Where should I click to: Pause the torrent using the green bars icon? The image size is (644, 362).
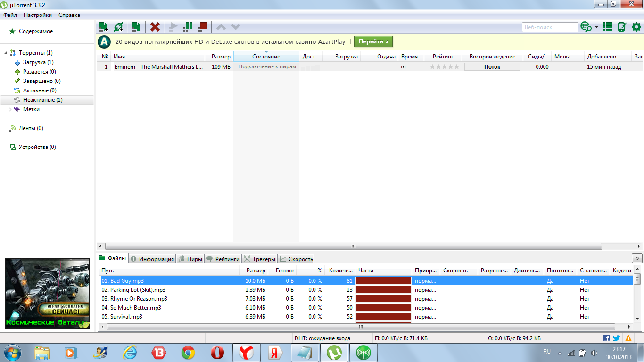click(188, 27)
